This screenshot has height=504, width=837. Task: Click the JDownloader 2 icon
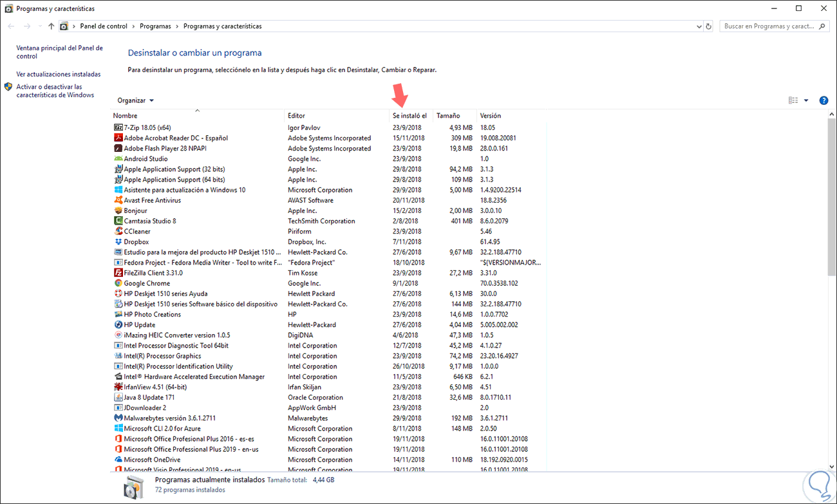(x=118, y=407)
